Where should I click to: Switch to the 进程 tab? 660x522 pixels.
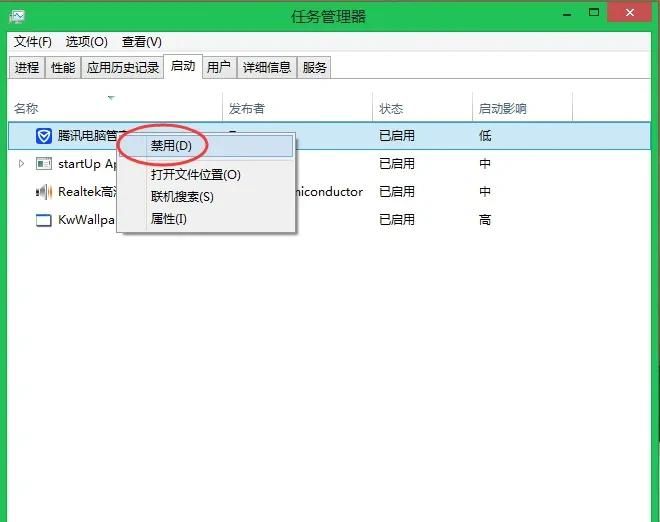[x=27, y=67]
